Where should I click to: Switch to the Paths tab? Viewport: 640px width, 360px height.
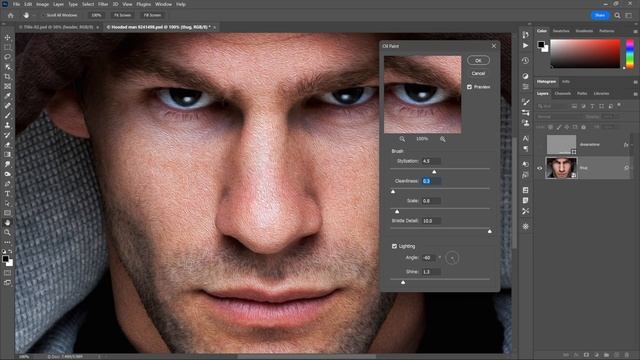pyautogui.click(x=582, y=93)
